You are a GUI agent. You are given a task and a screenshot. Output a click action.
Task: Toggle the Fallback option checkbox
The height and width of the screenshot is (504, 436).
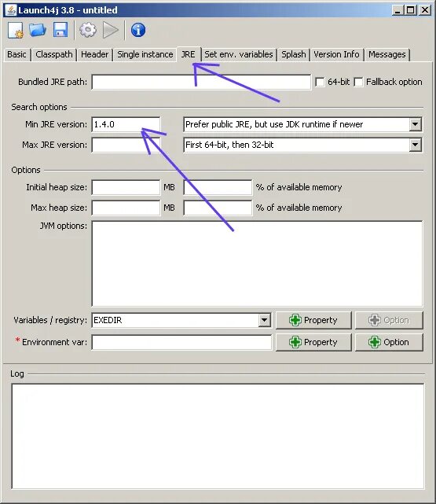pos(358,82)
